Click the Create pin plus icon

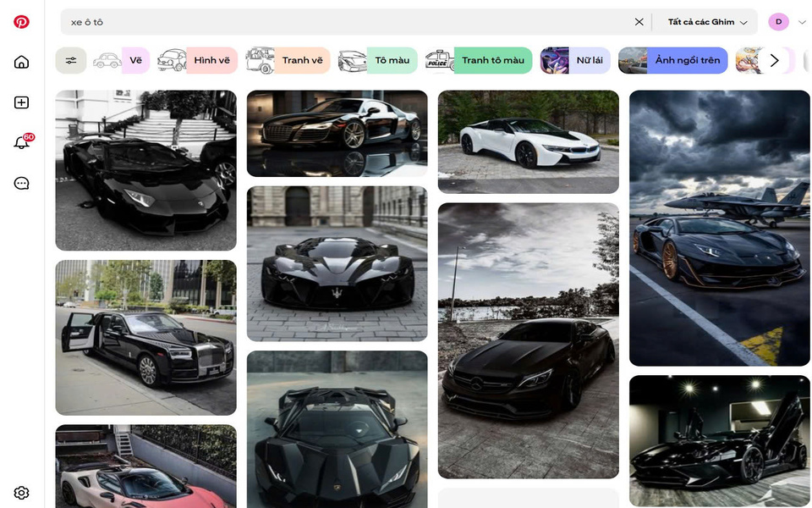point(21,102)
